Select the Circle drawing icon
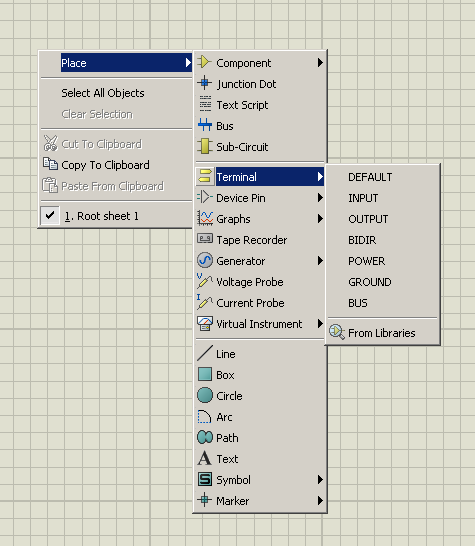The height and width of the screenshot is (546, 475). [205, 395]
